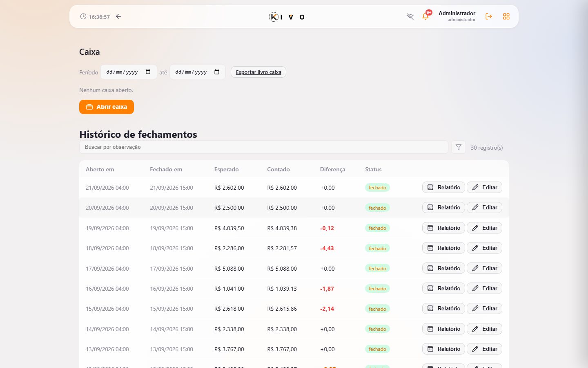Open the apps grid menu icon
Image resolution: width=588 pixels, height=368 pixels.
[506, 16]
